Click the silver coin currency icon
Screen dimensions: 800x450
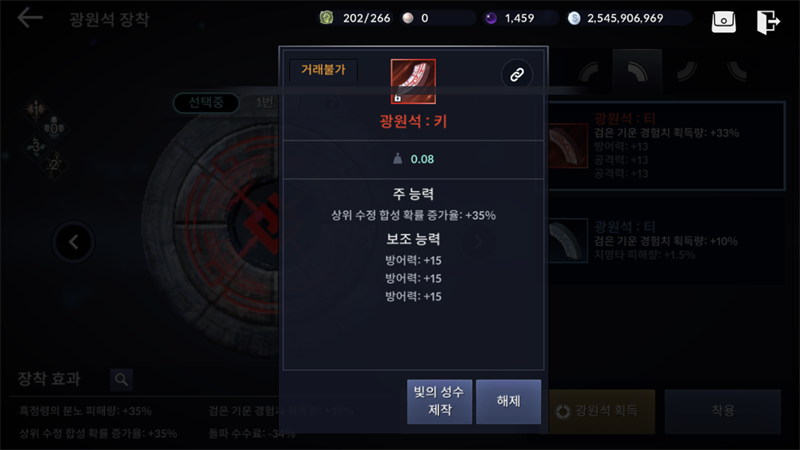[574, 18]
